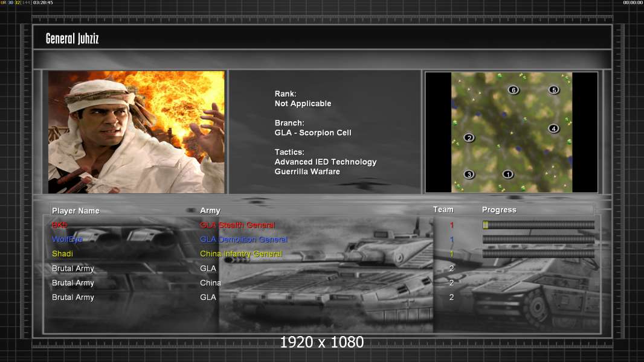Click the Progress column header
Screen dimensions: 644x362
click(x=499, y=210)
